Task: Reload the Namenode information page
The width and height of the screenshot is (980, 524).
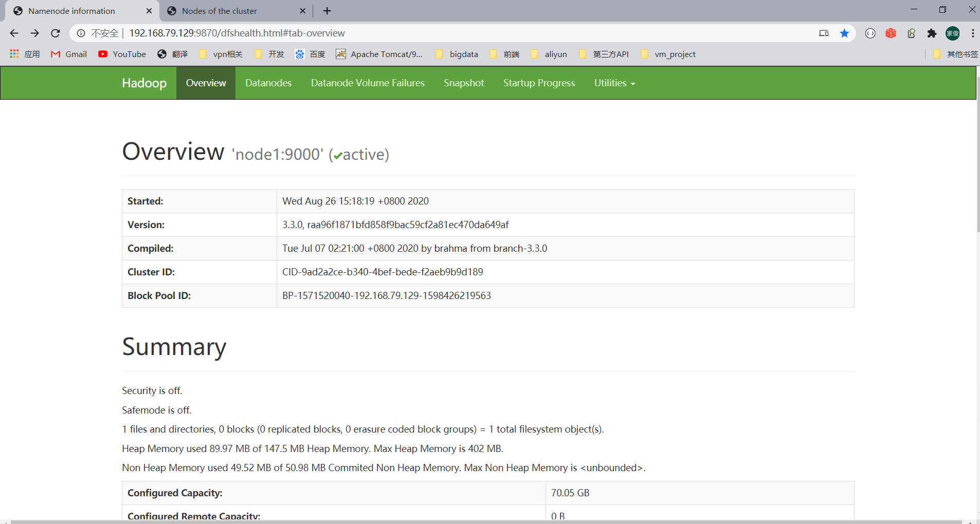Action: 56,33
